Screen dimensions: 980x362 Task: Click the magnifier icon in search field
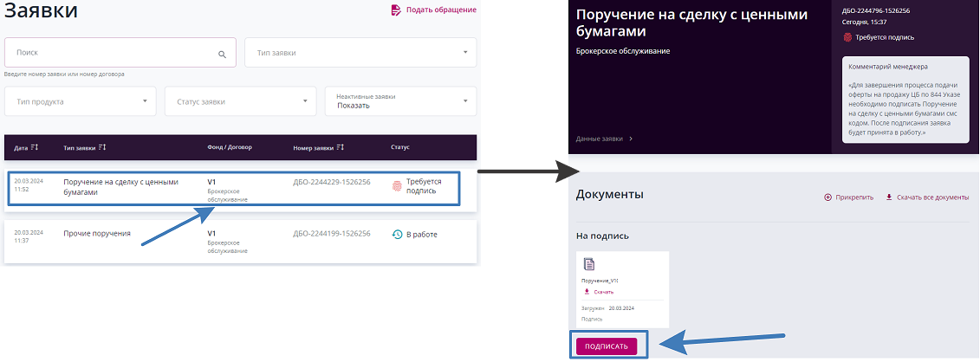pyautogui.click(x=222, y=54)
